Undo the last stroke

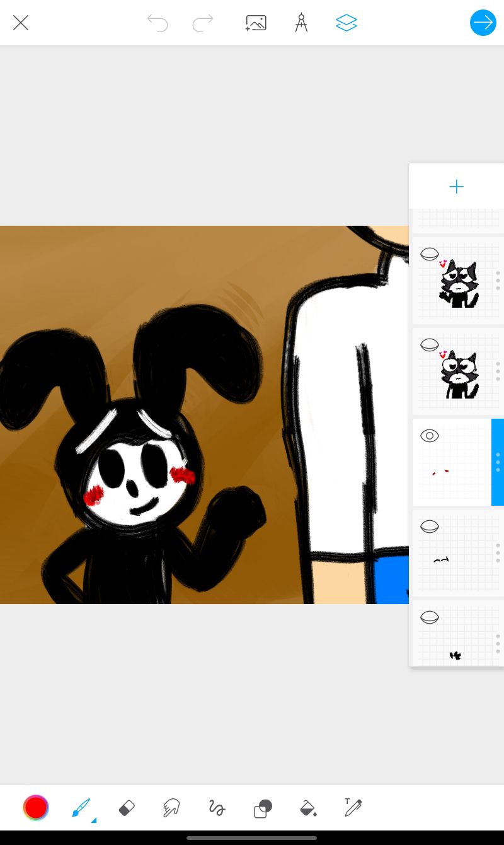[157, 23]
